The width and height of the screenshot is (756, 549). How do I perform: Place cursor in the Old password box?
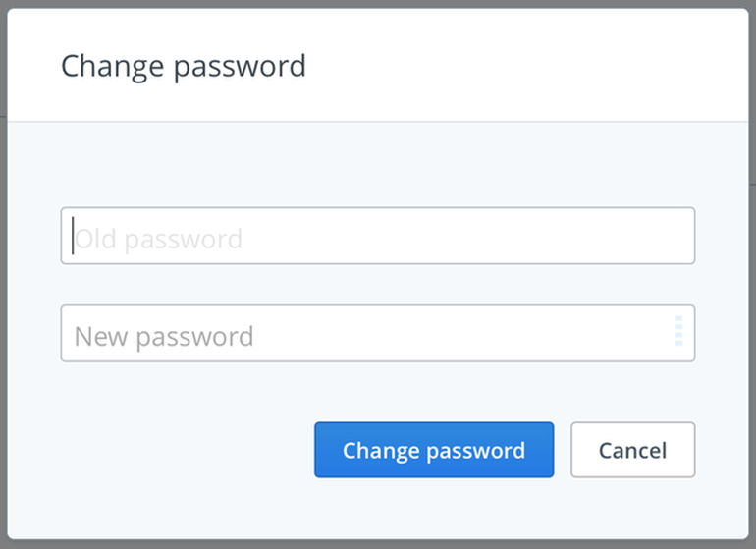378,236
